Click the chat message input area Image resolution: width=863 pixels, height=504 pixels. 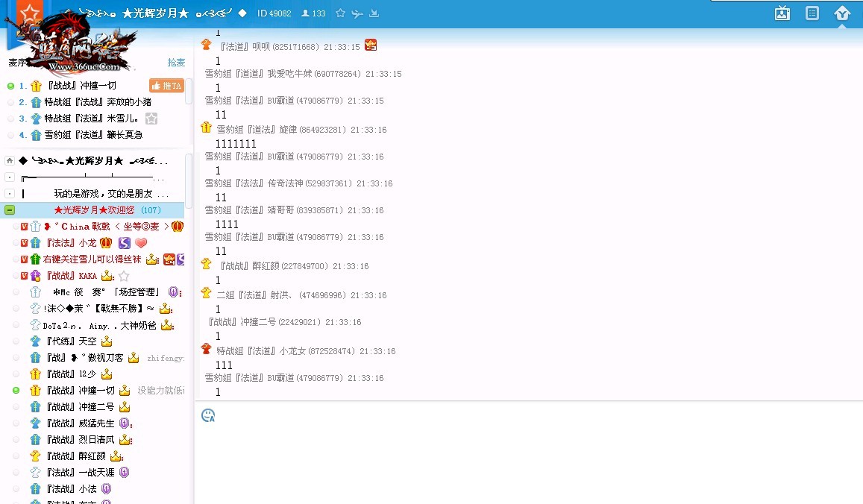pos(522,455)
